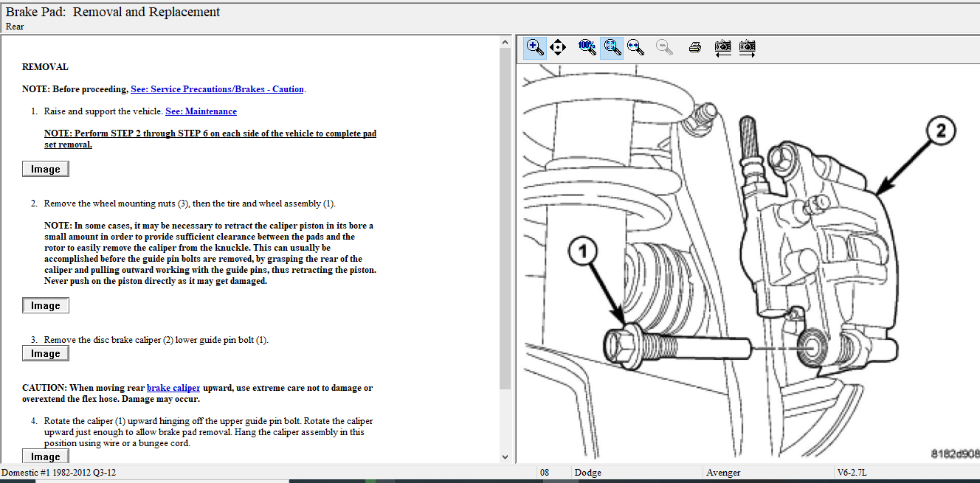Follow the See: Maintenance link

[201, 111]
